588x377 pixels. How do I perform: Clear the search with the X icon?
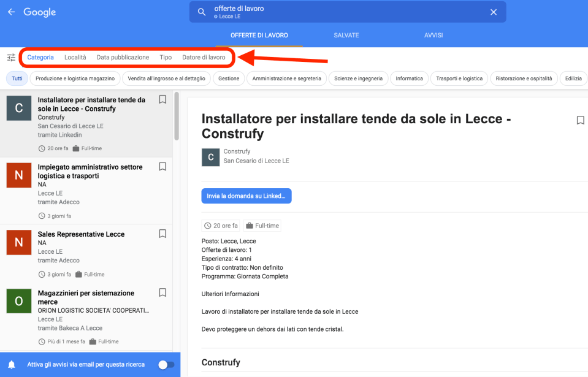[493, 12]
